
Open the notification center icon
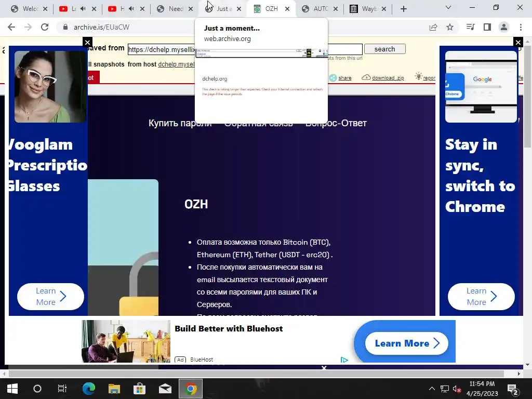512,389
